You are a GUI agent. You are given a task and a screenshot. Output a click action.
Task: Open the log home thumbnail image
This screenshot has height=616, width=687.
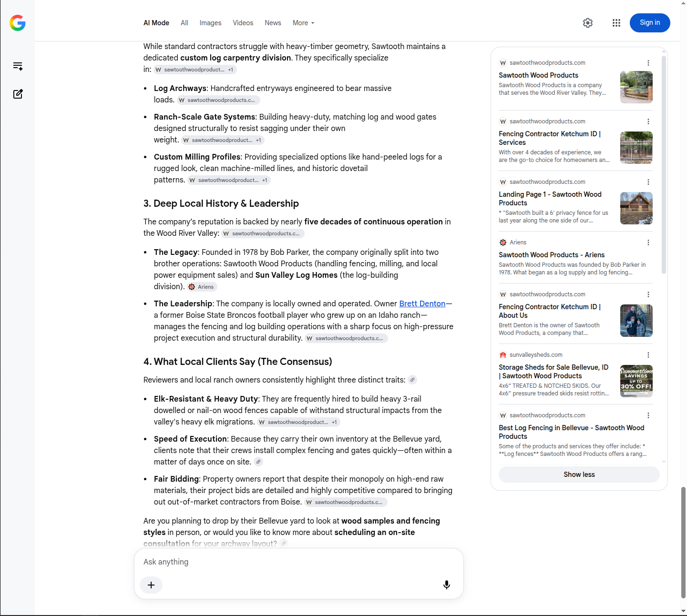(636, 208)
